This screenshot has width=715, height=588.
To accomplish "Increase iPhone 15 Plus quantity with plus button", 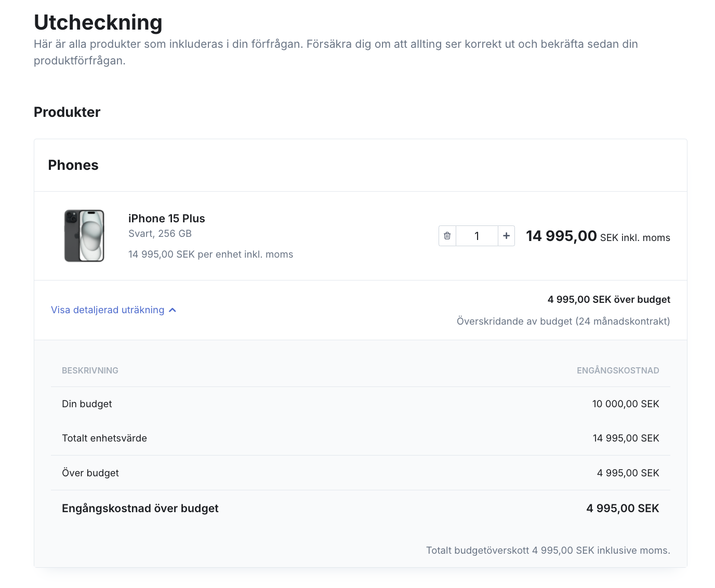I will (x=506, y=236).
